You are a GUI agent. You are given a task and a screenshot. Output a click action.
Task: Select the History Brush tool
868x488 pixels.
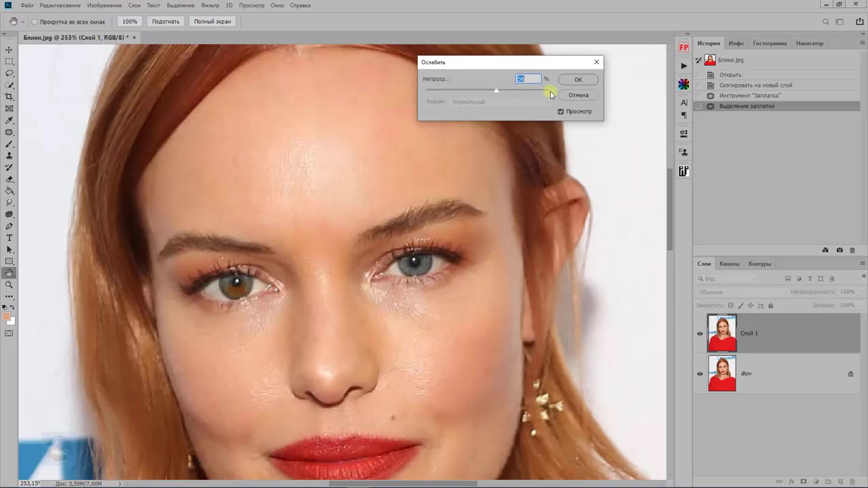[9, 167]
